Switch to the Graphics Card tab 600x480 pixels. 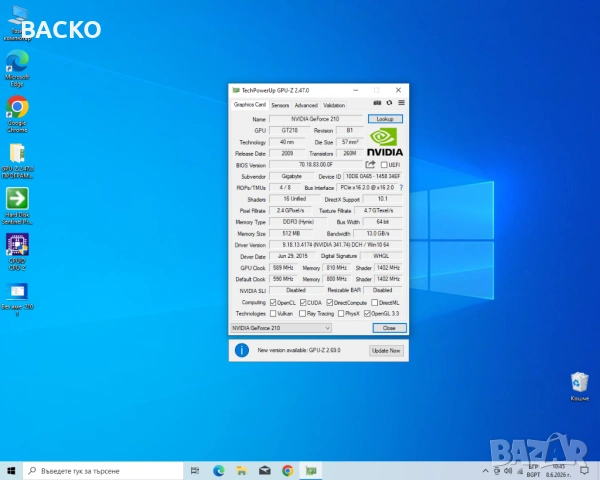tap(249, 104)
